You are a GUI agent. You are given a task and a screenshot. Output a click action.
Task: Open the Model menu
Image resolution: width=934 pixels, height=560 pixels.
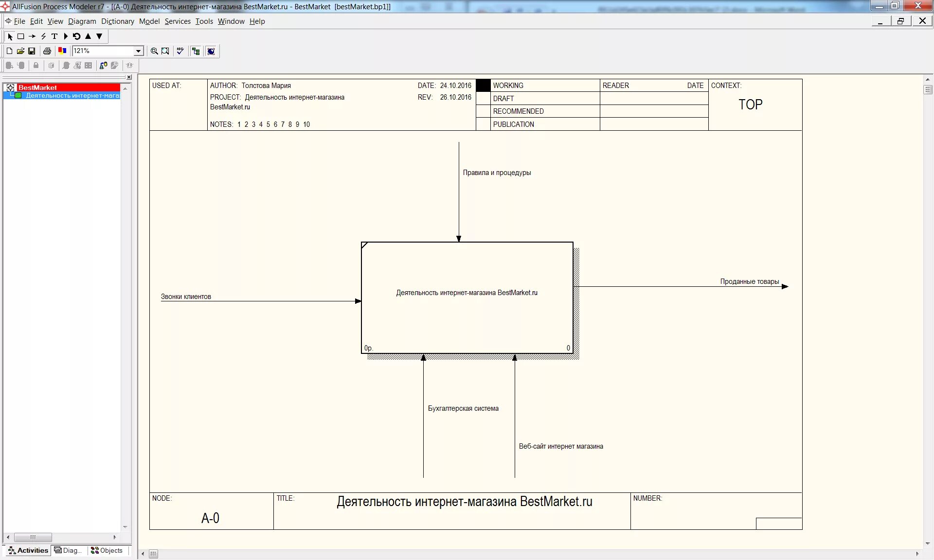pos(149,21)
